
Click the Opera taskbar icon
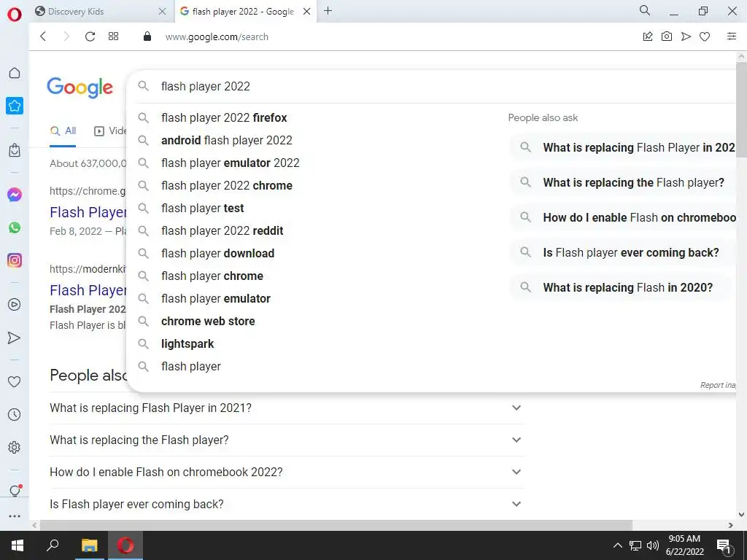(125, 545)
